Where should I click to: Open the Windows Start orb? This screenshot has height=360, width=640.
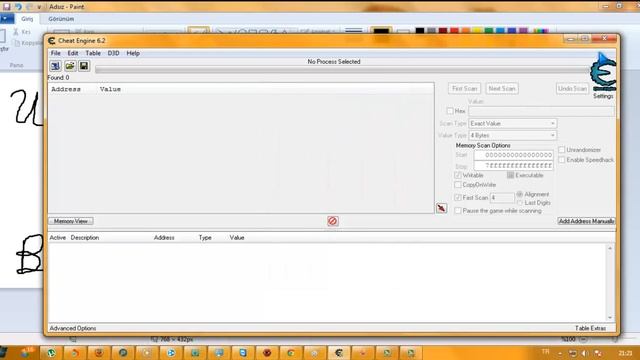point(3,353)
